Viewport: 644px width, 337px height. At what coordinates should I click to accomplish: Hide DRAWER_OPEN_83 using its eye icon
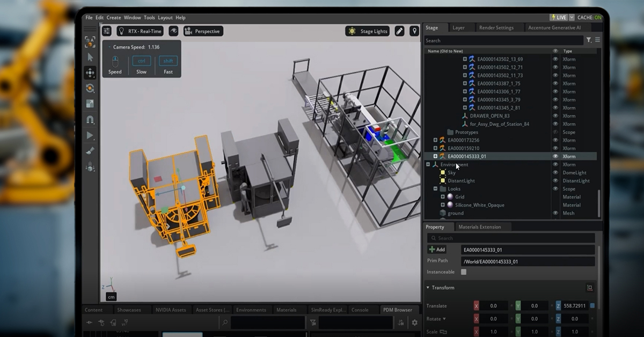[555, 116]
